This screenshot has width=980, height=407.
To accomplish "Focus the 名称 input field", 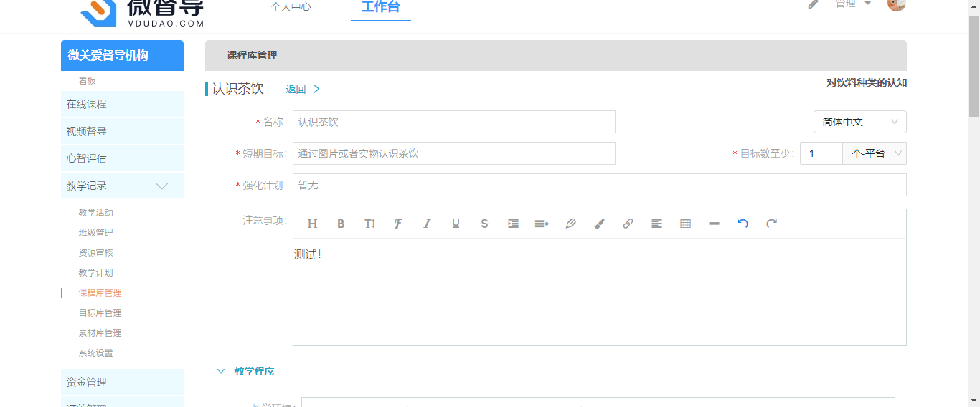I will [453, 122].
